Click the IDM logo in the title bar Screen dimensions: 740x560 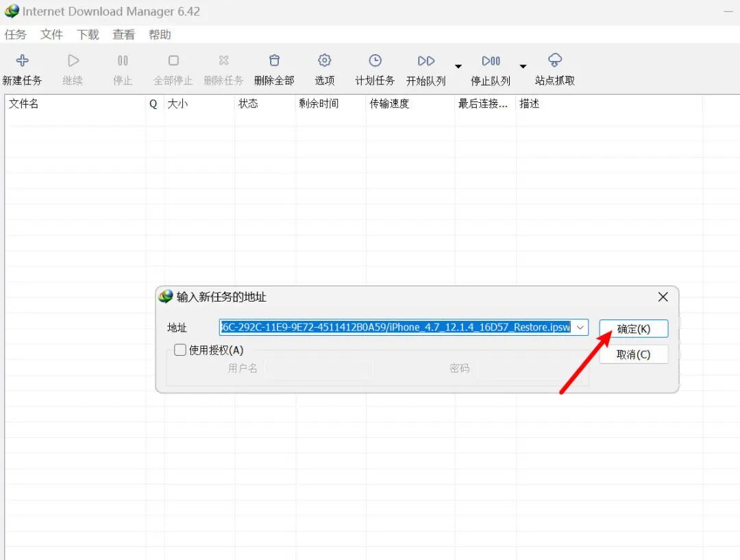click(x=12, y=11)
